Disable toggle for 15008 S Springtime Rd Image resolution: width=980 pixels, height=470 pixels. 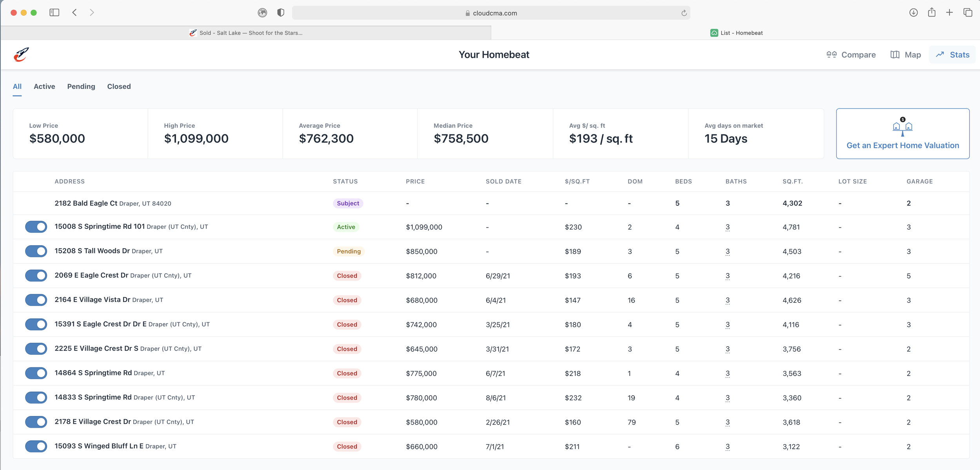pyautogui.click(x=36, y=227)
